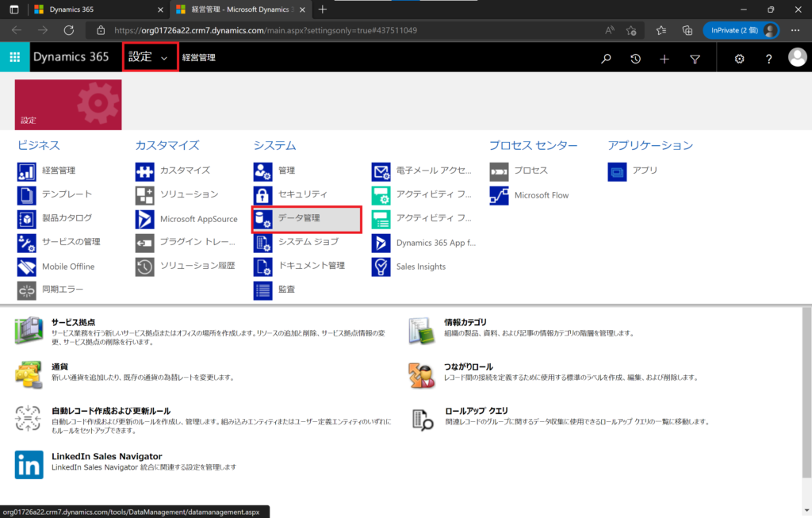Click the 経営管理 chart icon
The image size is (812, 518).
tap(26, 171)
